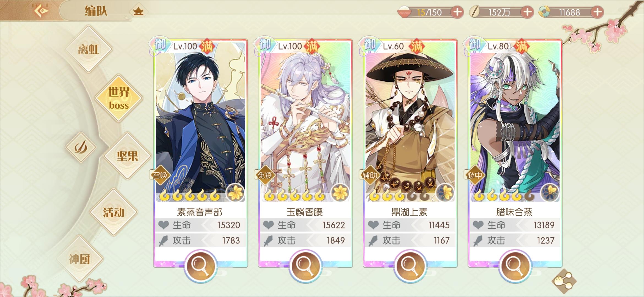Inspect 鼎湖上素 with magnifier button

coord(410,266)
